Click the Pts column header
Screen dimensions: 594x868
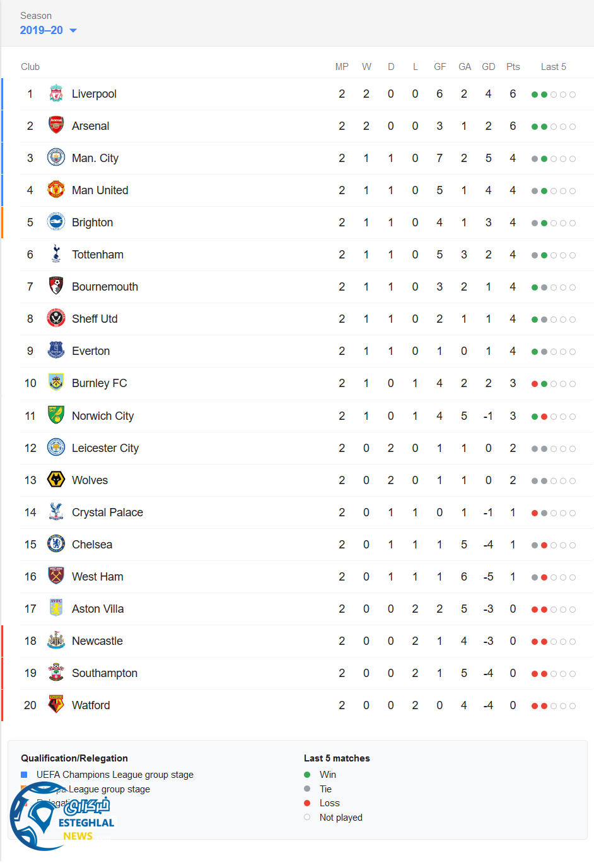point(513,67)
